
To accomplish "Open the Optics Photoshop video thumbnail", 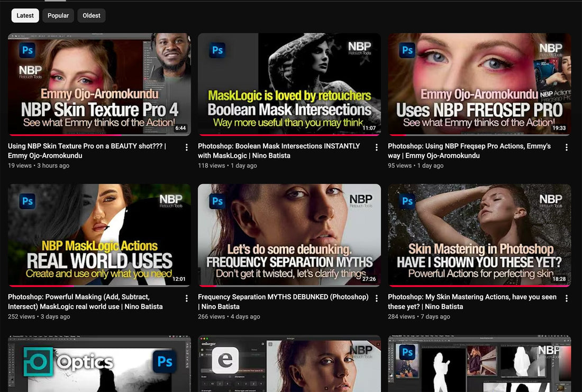I will (99, 363).
